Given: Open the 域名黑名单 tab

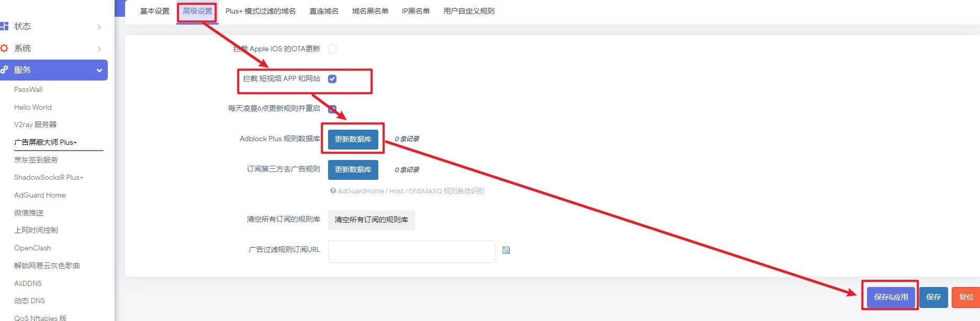Looking at the screenshot, I should coord(370,11).
